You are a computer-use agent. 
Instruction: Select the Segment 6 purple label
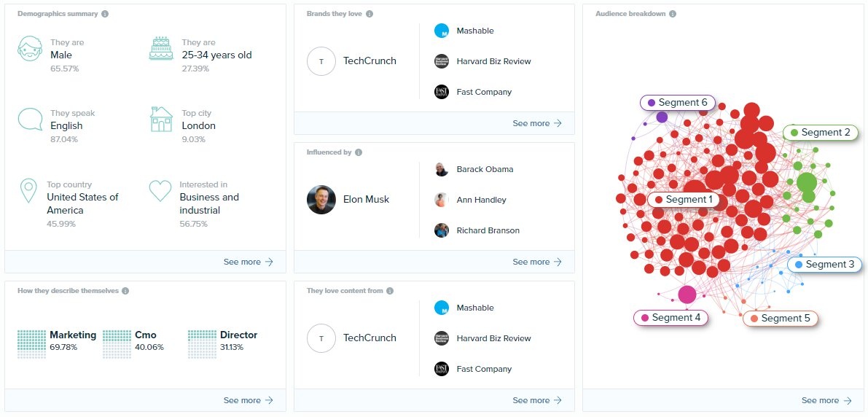click(678, 103)
